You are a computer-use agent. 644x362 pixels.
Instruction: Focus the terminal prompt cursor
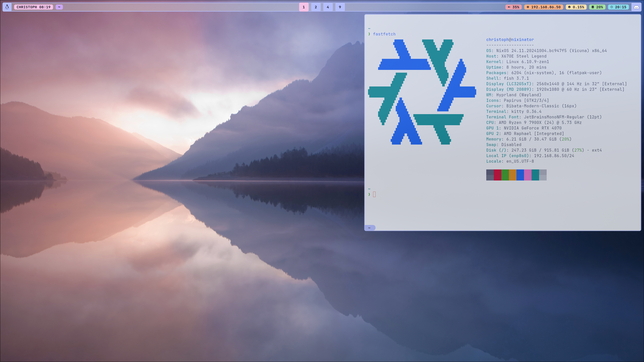tap(374, 194)
